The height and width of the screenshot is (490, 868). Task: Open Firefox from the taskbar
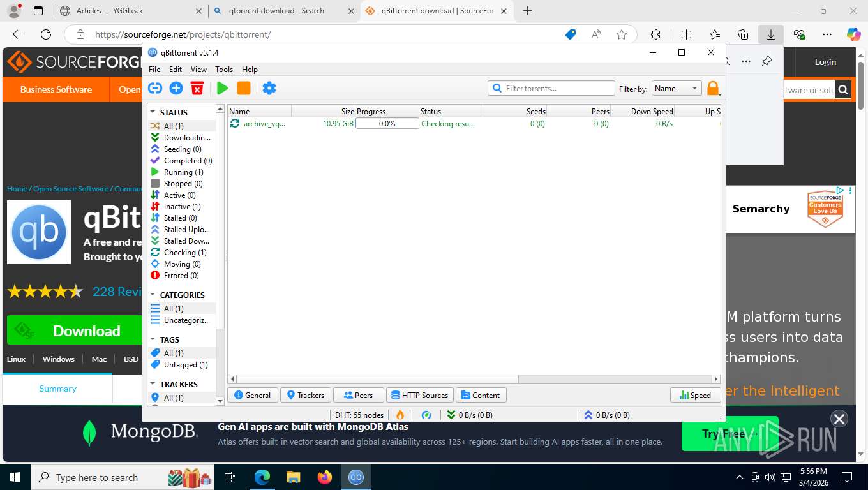tap(324, 477)
